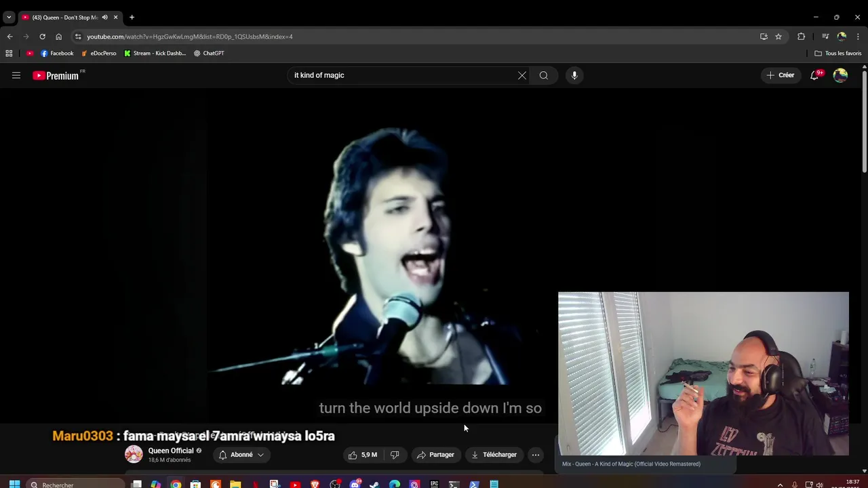Like the video showing 5,9 M

[363, 455]
